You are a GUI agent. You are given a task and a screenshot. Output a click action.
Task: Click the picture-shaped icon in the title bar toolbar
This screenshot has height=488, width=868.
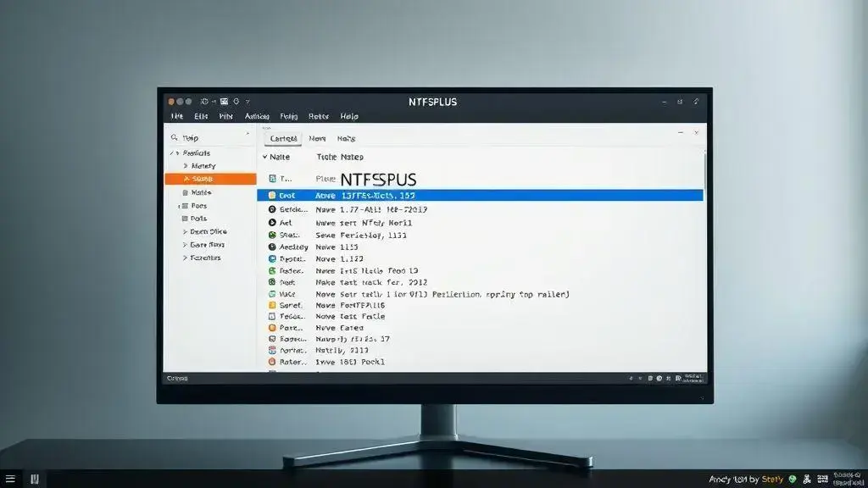coord(224,102)
